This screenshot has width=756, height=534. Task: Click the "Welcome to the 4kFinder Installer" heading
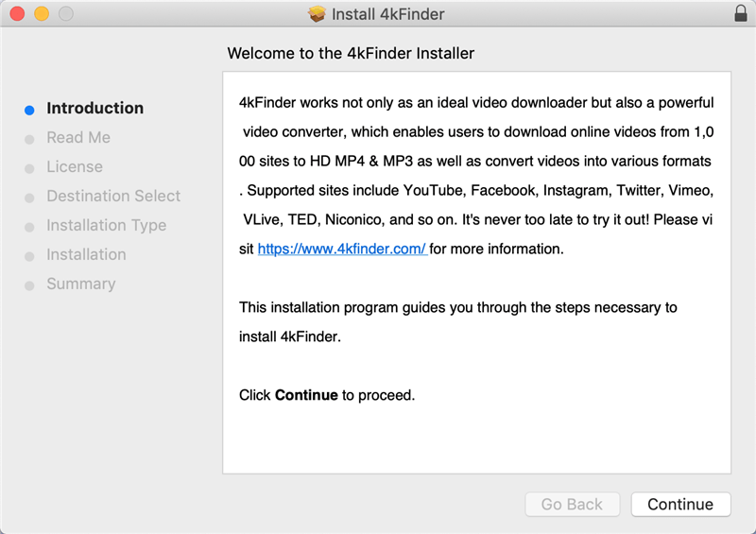tap(351, 53)
